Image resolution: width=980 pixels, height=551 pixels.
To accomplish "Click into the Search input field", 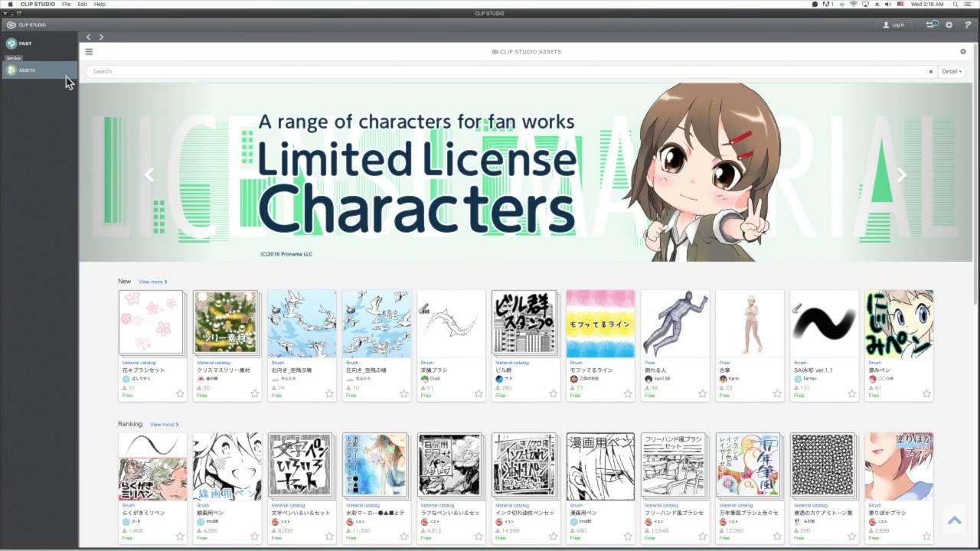I will (505, 72).
